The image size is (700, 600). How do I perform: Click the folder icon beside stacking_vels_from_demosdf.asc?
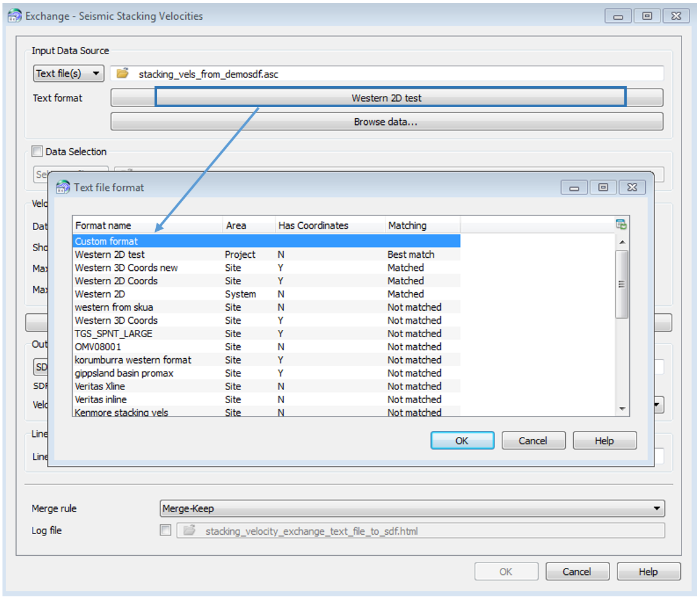[123, 74]
